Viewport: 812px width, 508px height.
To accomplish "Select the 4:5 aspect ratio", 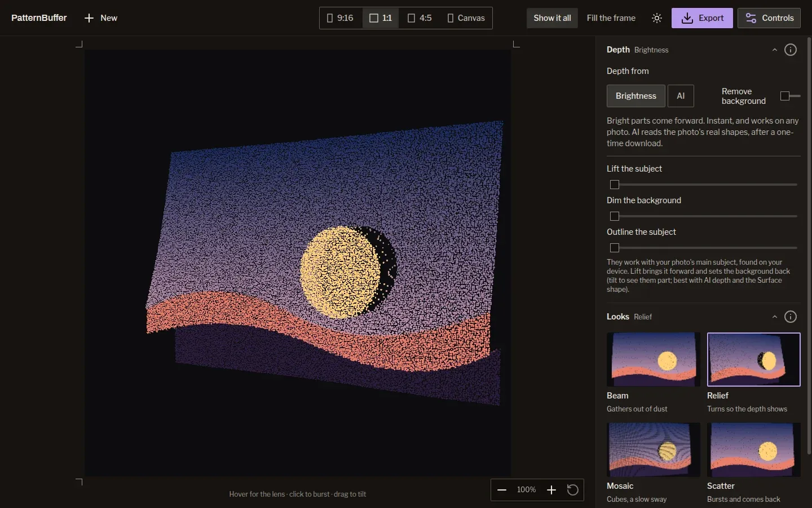I will (x=420, y=18).
